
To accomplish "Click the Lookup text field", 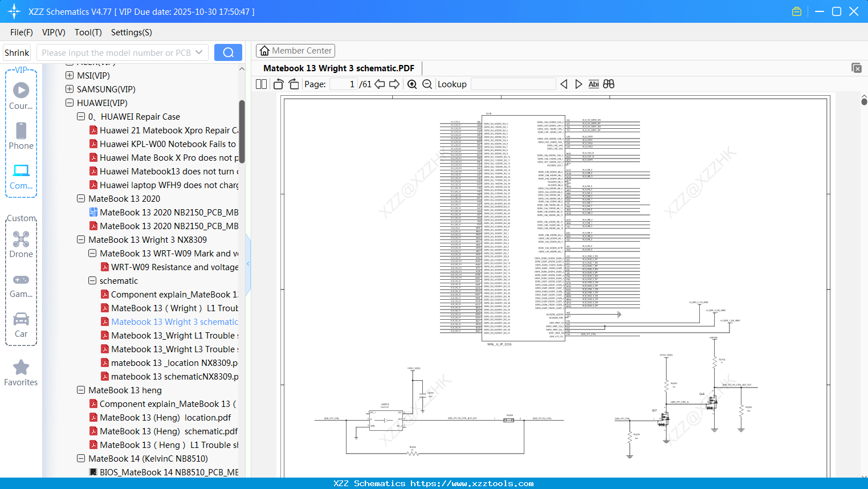I will (x=514, y=84).
